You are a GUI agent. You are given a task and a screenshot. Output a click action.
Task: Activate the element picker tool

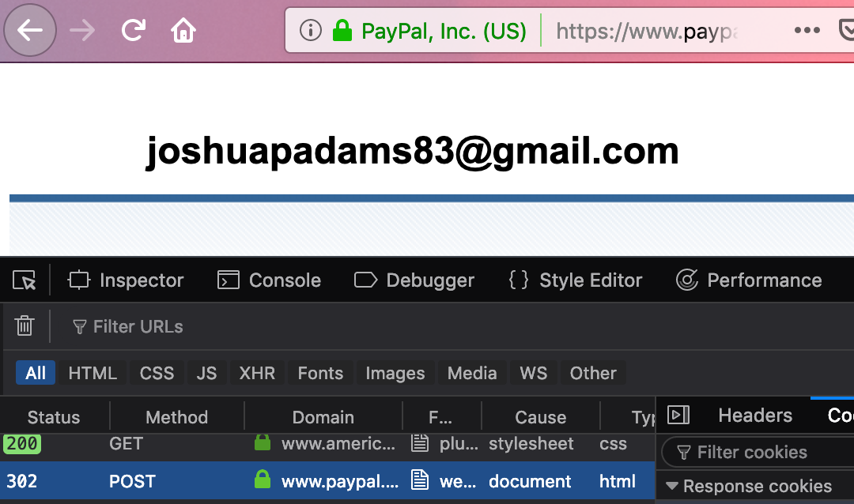pyautogui.click(x=25, y=280)
